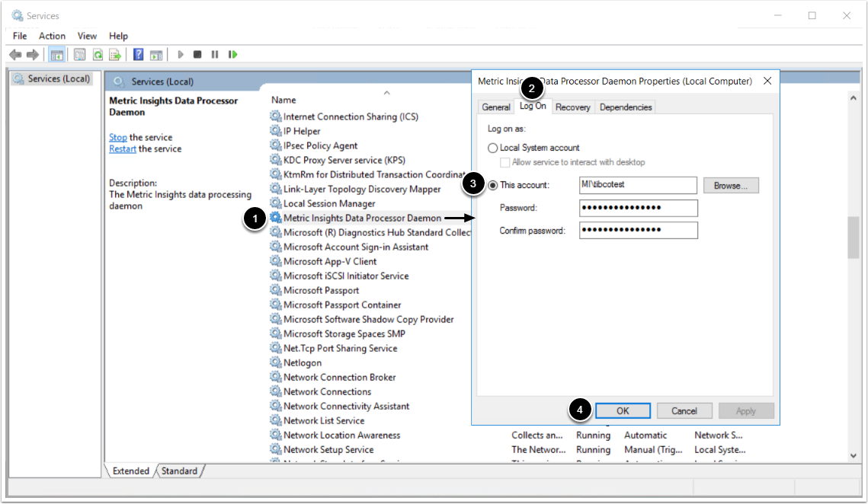Click the Show/Hide Console Tree toolbar icon
This screenshot has width=868, height=504.
tap(56, 55)
